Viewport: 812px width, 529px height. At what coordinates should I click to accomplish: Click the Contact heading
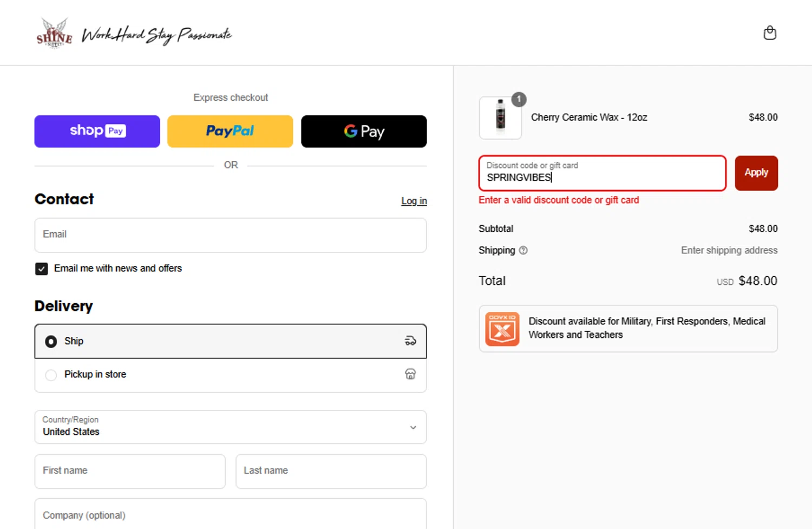point(64,199)
